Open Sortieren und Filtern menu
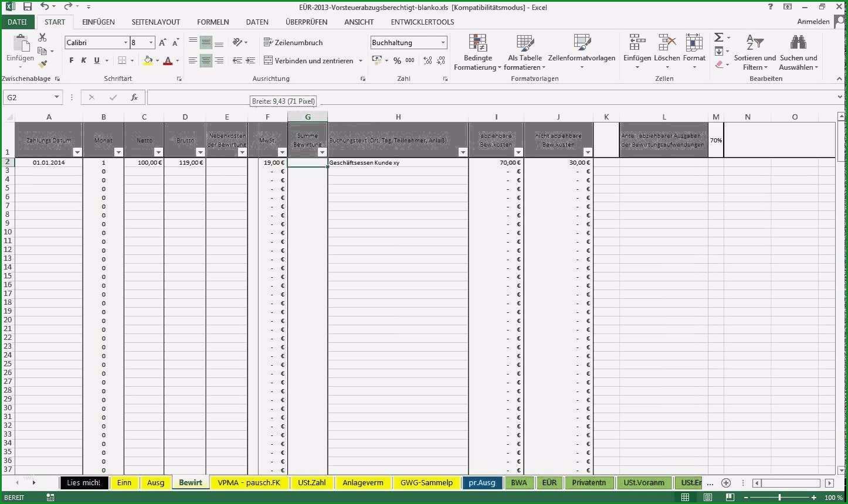 755,52
